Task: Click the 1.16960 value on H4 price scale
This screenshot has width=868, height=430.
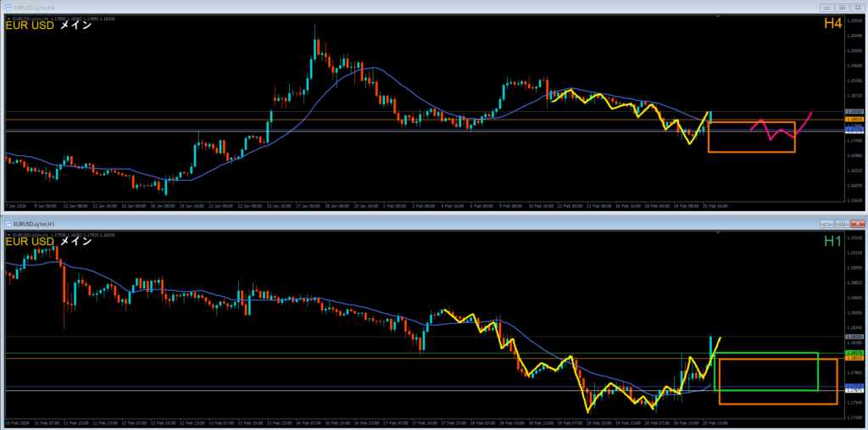Action: click(855, 156)
